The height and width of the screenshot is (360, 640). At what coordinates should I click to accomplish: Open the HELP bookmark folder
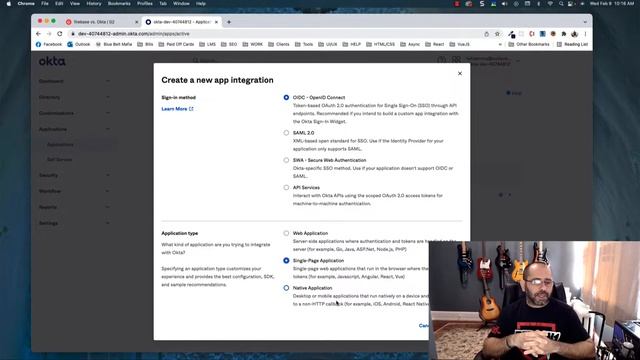pyautogui.click(x=352, y=44)
